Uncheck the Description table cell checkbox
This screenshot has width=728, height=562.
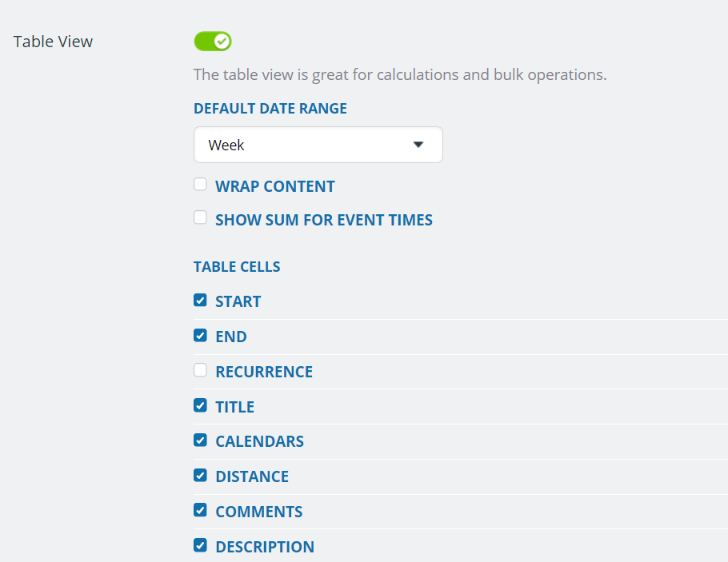click(200, 545)
